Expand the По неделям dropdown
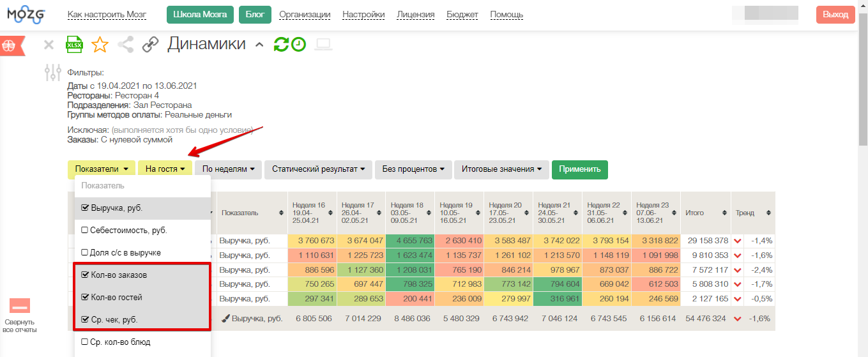868x357 pixels. [228, 169]
